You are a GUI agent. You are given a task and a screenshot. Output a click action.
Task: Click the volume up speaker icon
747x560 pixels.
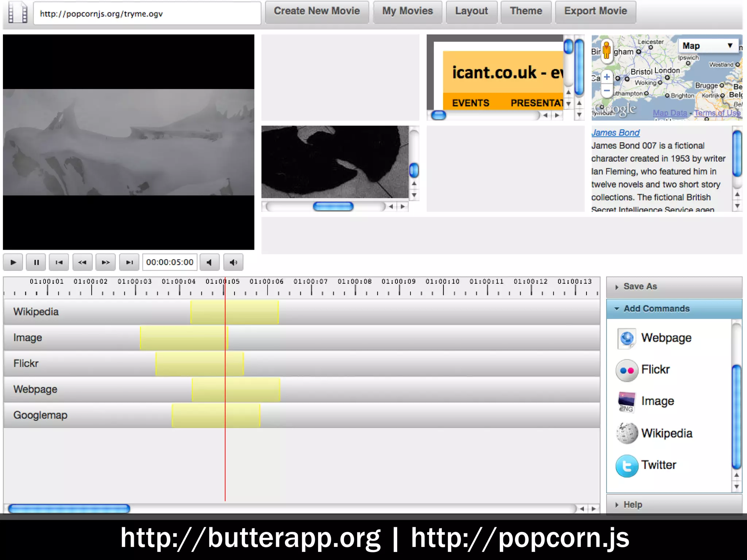(233, 262)
